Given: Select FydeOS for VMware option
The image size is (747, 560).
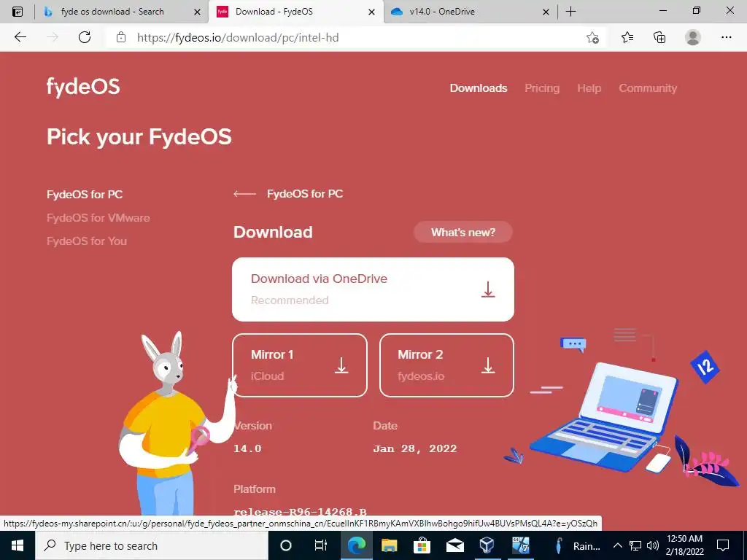Looking at the screenshot, I should click(98, 217).
